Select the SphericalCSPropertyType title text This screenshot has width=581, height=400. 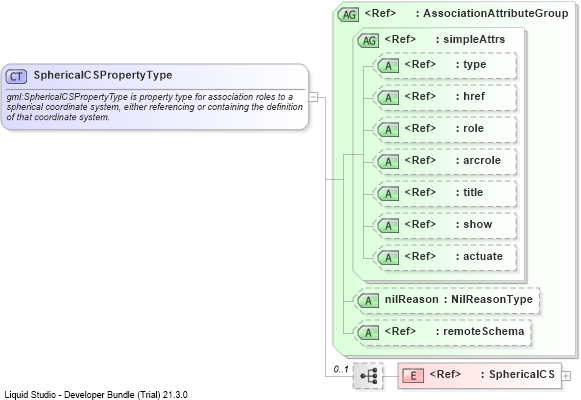click(103, 75)
